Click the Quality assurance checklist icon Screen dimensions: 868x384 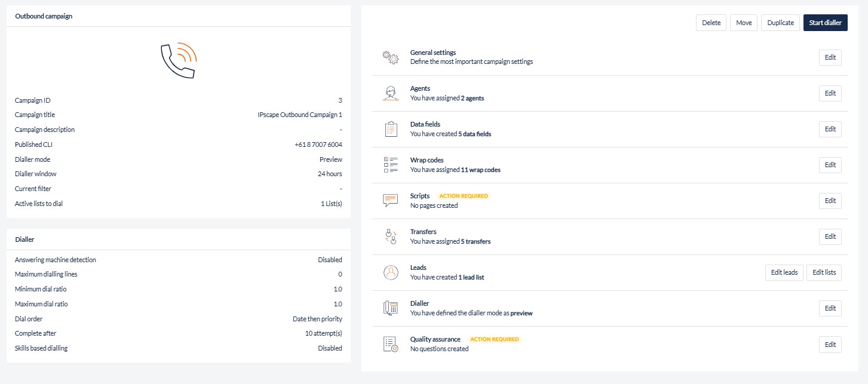[390, 344]
